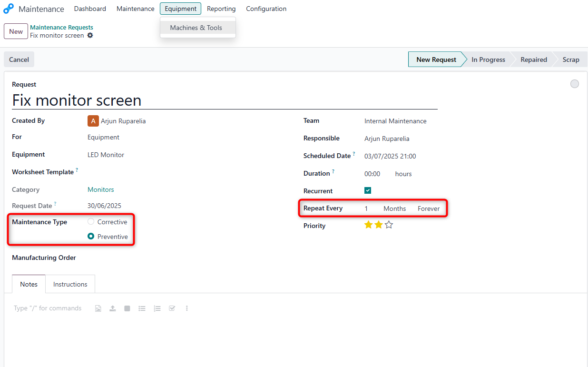
Task: Switch to the Instructions tab
Action: click(70, 284)
